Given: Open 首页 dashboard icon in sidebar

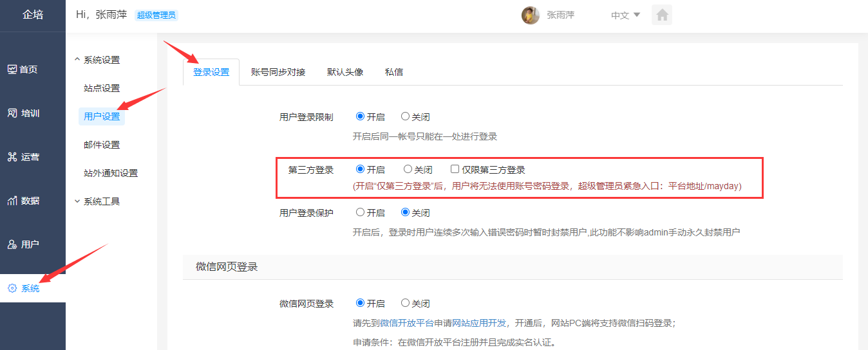Looking at the screenshot, I should click(x=12, y=69).
